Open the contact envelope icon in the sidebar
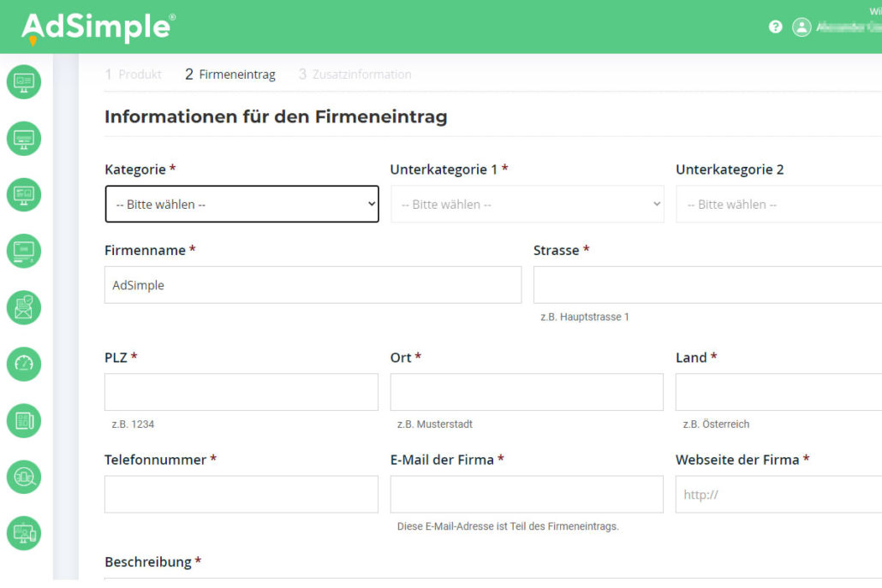 [23, 307]
